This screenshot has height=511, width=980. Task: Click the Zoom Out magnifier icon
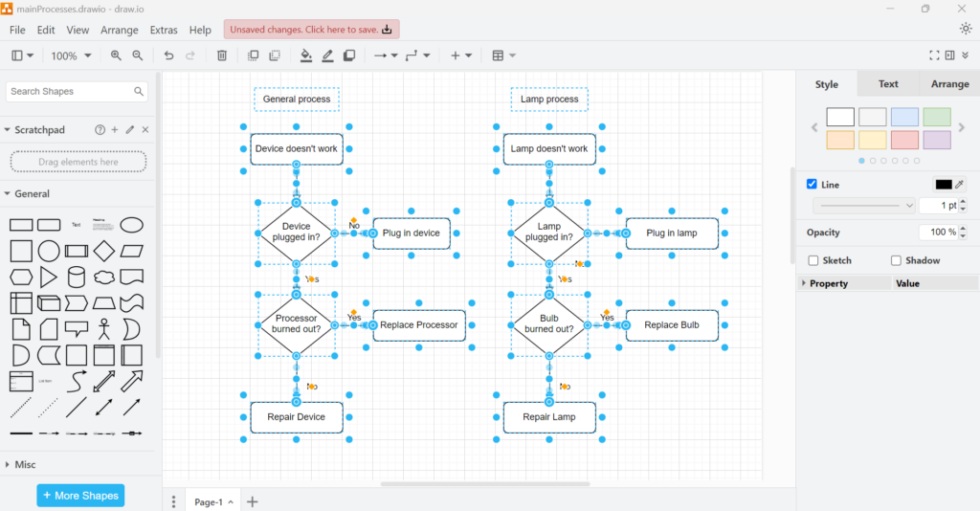tap(138, 56)
